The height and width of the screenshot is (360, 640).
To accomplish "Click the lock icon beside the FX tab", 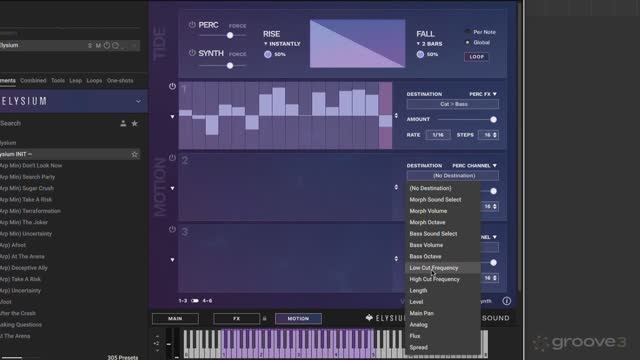I will (264, 318).
